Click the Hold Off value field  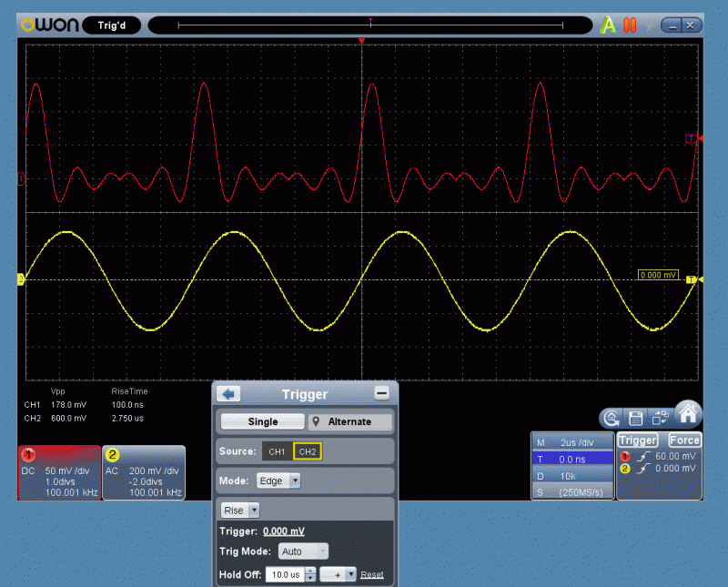tap(286, 575)
